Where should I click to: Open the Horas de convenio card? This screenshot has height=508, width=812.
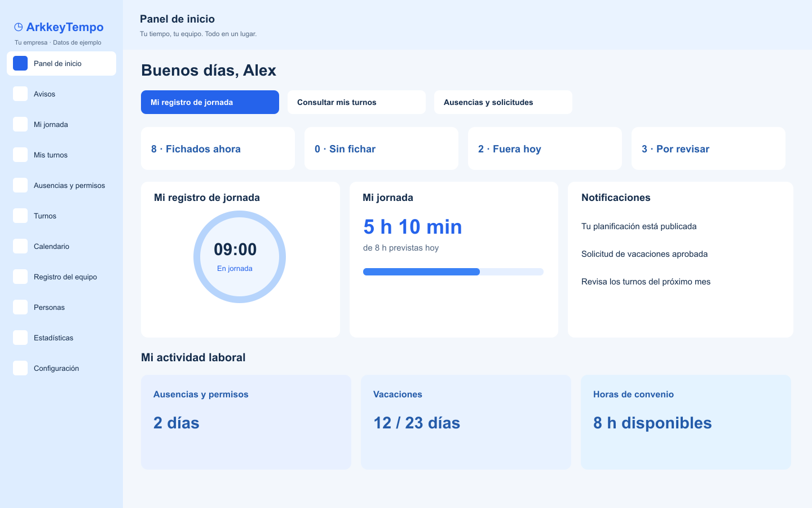(x=686, y=422)
